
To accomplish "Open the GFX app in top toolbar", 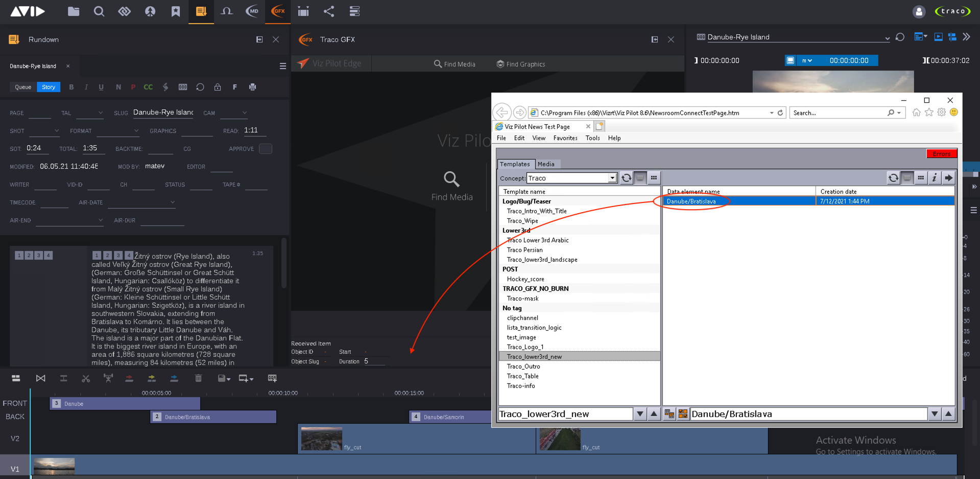I will [x=278, y=11].
